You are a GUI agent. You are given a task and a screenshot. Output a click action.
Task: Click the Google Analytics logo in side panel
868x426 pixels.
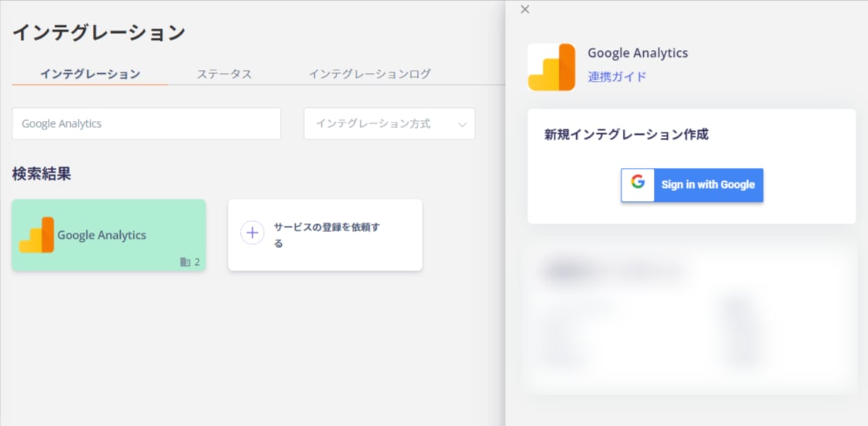pyautogui.click(x=551, y=67)
